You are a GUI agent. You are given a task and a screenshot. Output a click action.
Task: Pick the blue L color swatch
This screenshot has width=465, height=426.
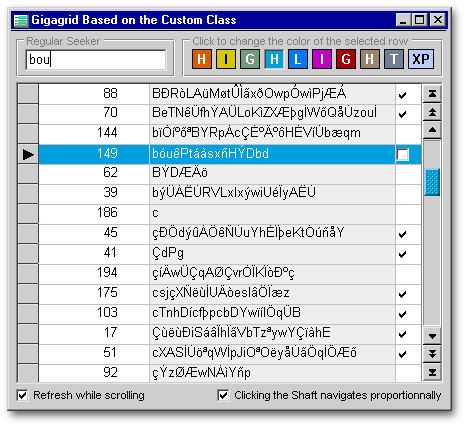click(x=298, y=59)
